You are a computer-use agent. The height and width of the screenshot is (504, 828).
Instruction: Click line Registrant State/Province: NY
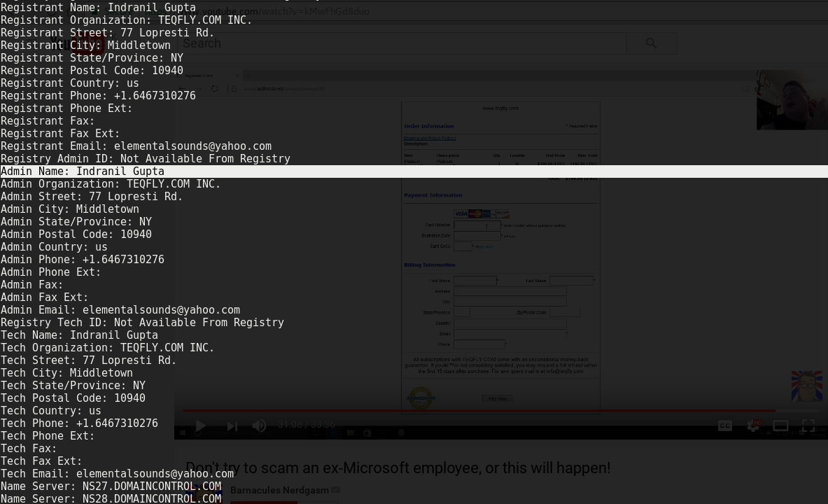[92, 58]
